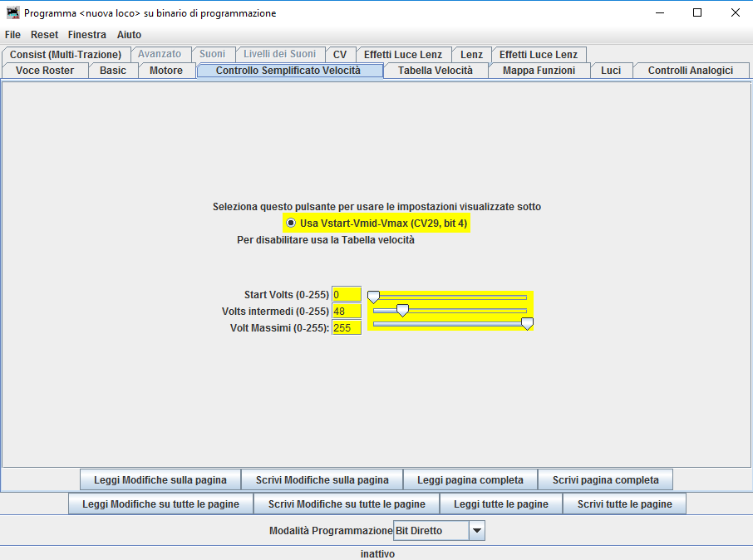Switch to the Tabella Velocità tab
The image size is (753, 560).
[435, 71]
